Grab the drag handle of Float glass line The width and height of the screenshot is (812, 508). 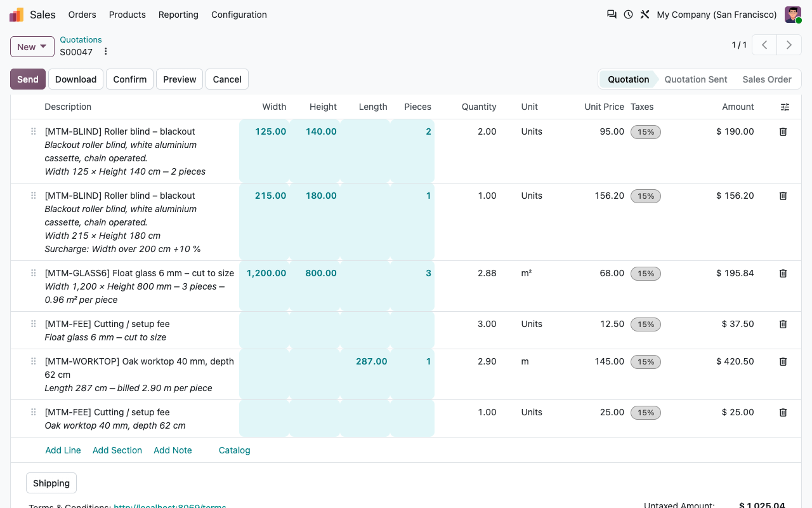coord(33,273)
